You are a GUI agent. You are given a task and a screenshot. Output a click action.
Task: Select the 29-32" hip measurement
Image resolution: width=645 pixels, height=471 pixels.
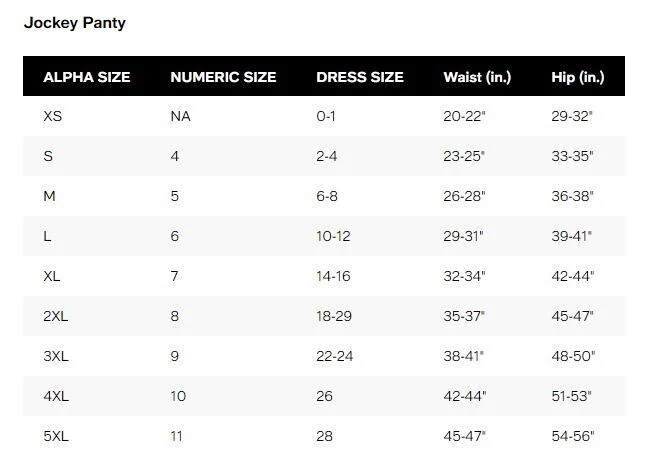[572, 116]
